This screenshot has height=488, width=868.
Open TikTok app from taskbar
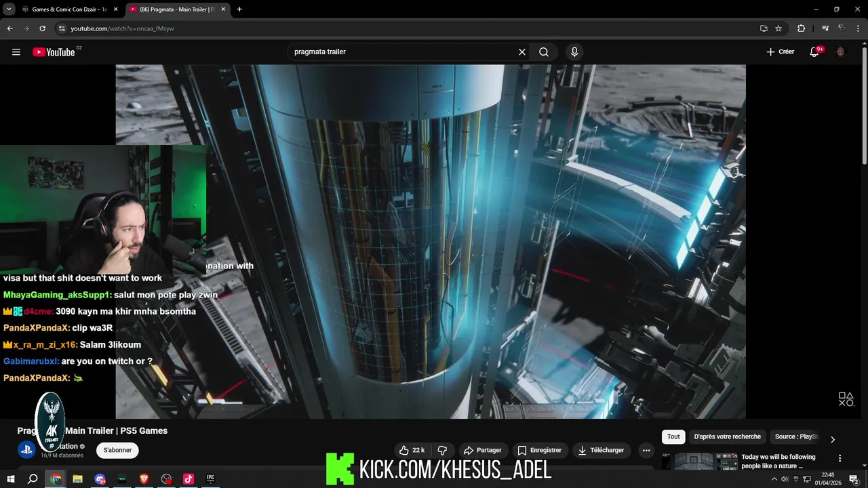[x=189, y=479]
